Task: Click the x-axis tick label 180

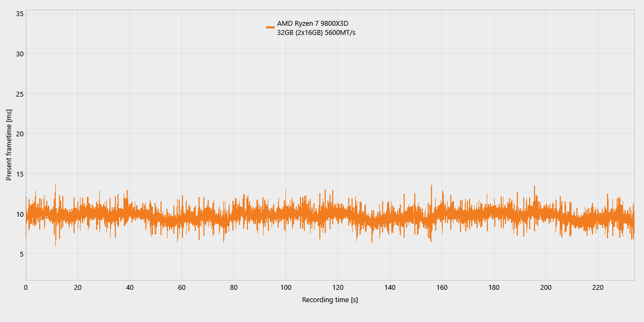Action: coord(494,288)
